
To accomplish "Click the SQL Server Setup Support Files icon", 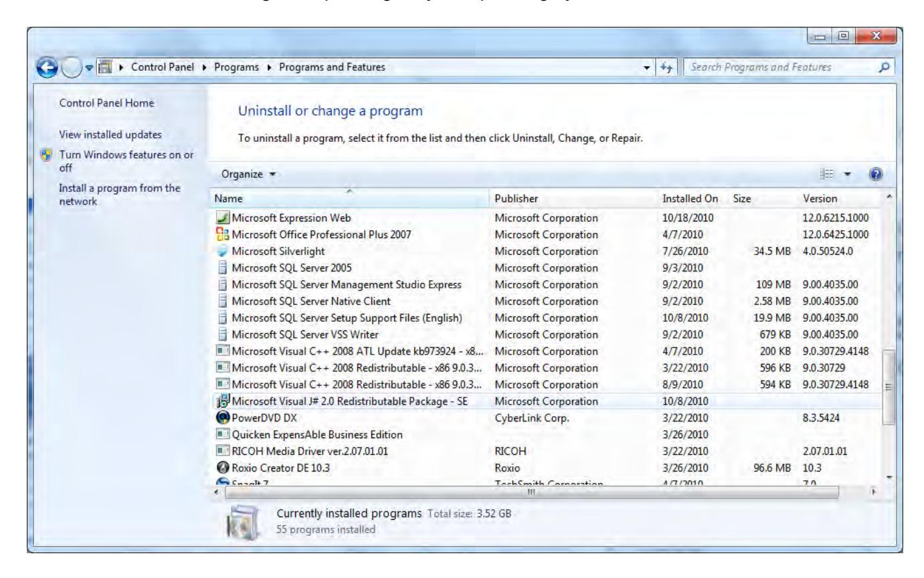I will pos(222,317).
